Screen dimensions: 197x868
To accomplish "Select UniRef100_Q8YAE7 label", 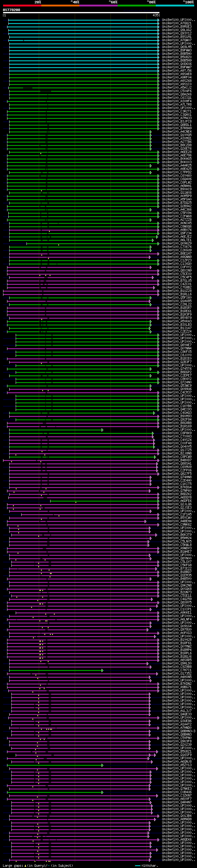I will pyautogui.click(x=177, y=345).
